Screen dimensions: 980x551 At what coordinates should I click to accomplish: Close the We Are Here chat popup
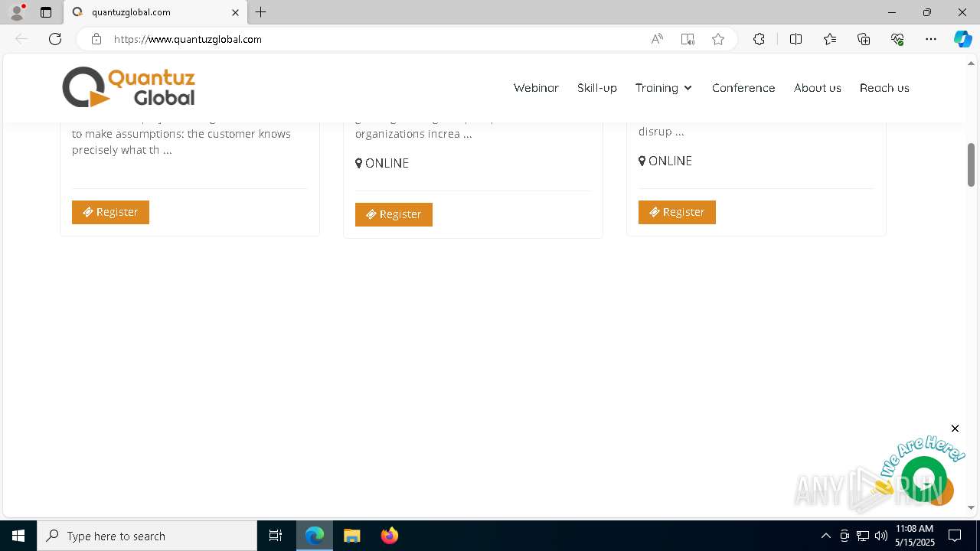click(955, 428)
